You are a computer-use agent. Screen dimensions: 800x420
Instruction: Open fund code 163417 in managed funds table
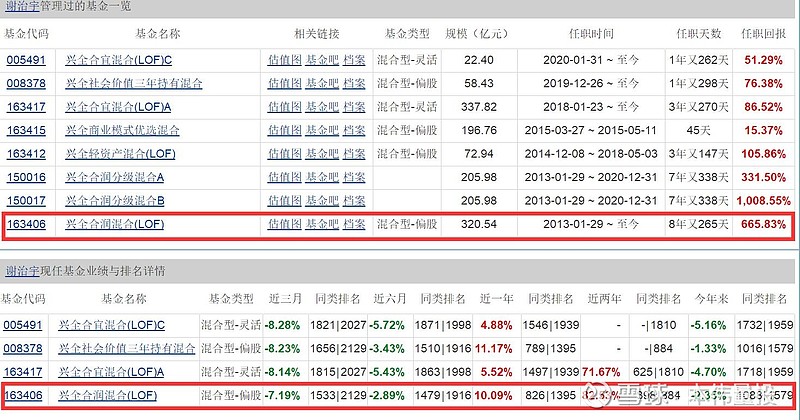(x=26, y=107)
